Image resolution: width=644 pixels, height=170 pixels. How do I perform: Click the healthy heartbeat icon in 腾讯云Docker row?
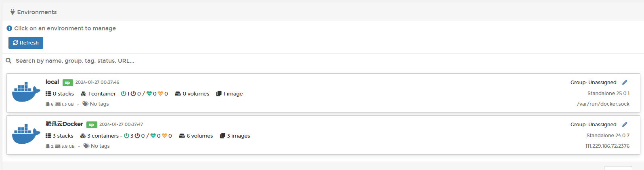[153, 136]
